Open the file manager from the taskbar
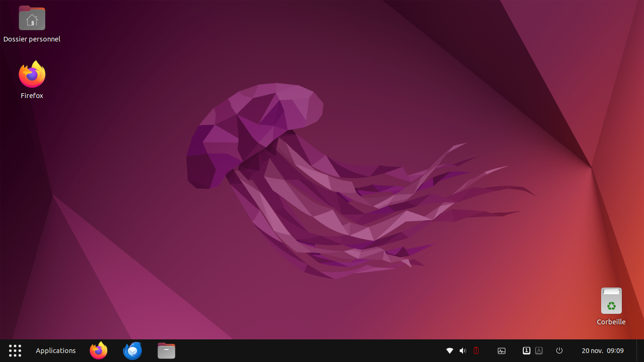 click(x=166, y=351)
